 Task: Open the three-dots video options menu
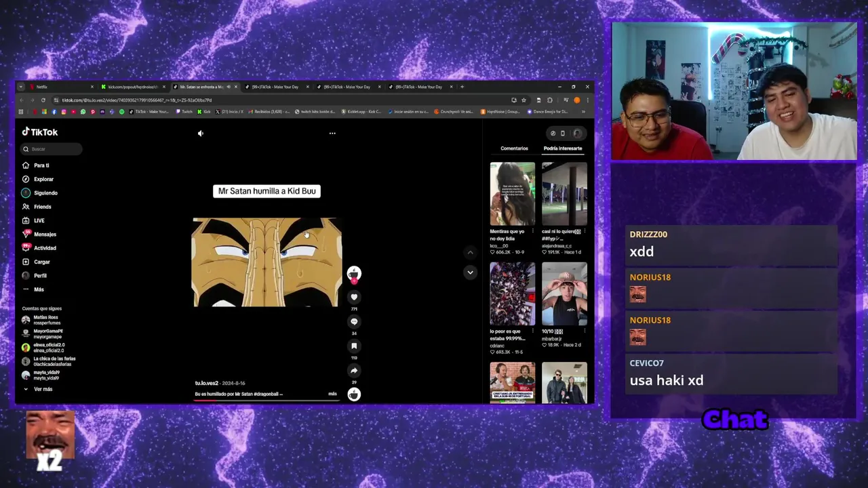click(x=332, y=134)
